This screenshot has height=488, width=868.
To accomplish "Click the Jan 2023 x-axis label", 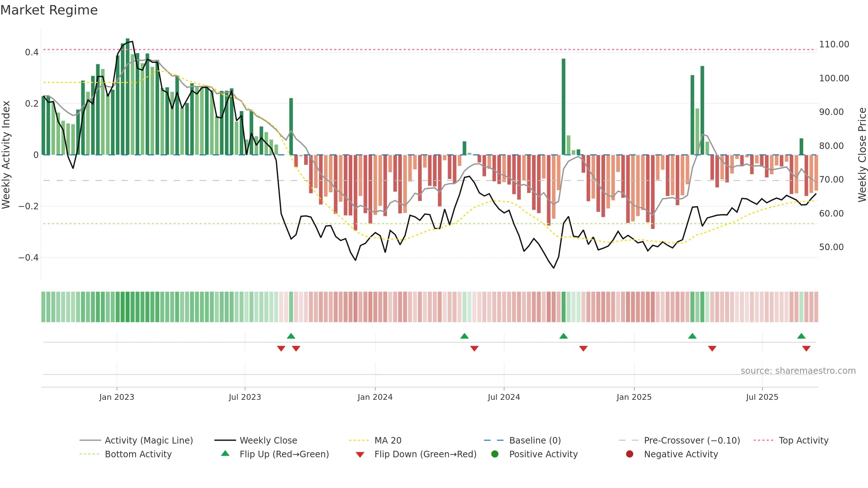I will [x=117, y=397].
